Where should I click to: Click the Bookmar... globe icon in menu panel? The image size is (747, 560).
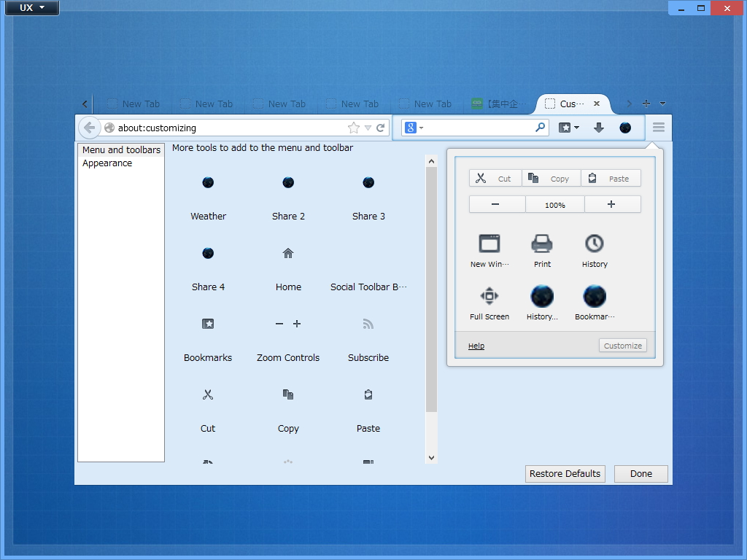595,296
